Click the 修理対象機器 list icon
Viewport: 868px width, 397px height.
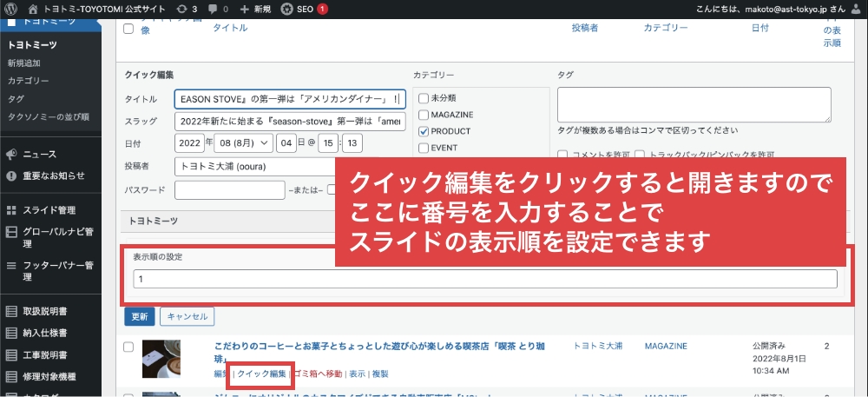(11, 377)
